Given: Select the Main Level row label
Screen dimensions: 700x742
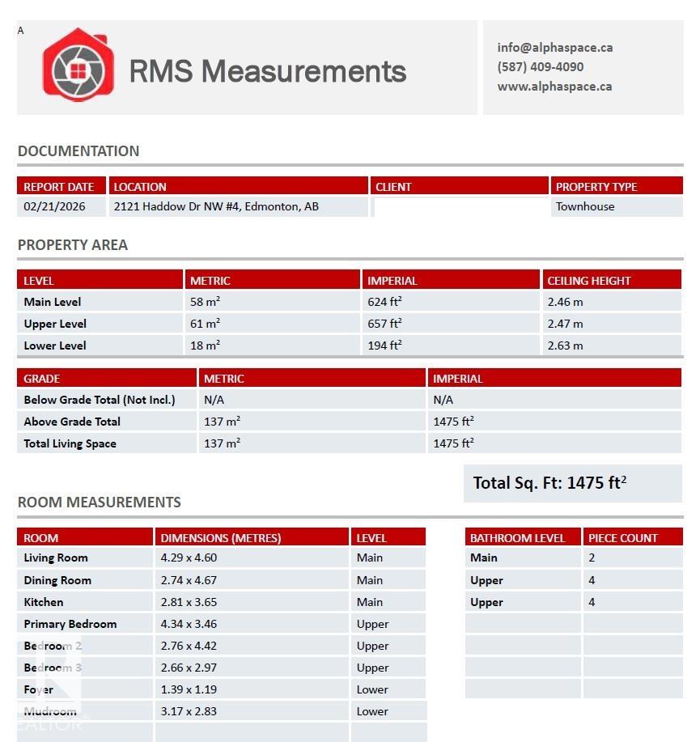Looking at the screenshot, I should click(53, 302).
